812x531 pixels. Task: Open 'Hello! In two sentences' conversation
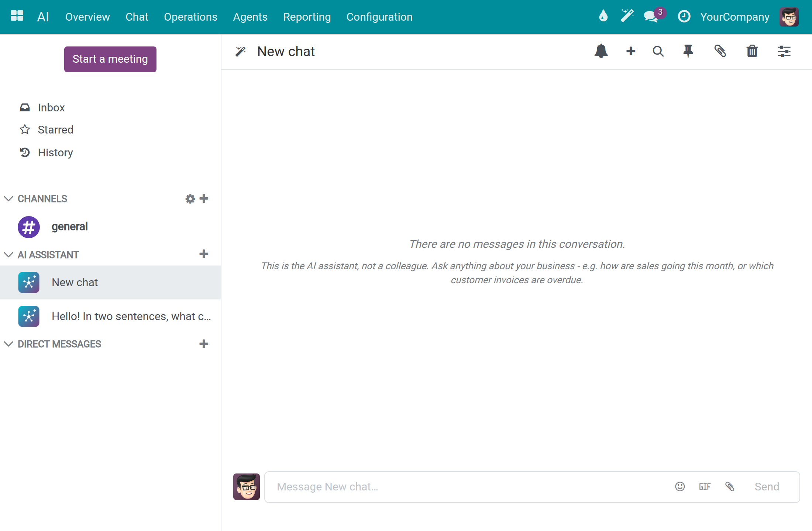tap(111, 316)
